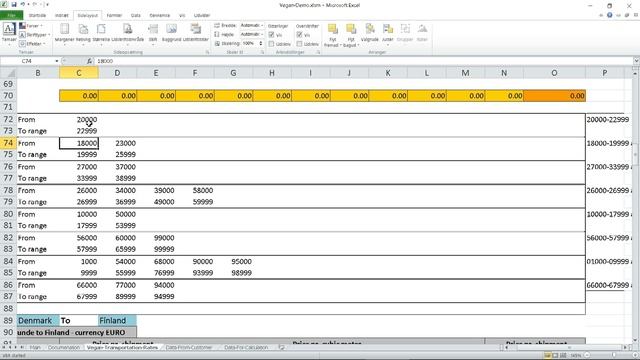Switch to the Indsæt ribbon tab

point(62,16)
